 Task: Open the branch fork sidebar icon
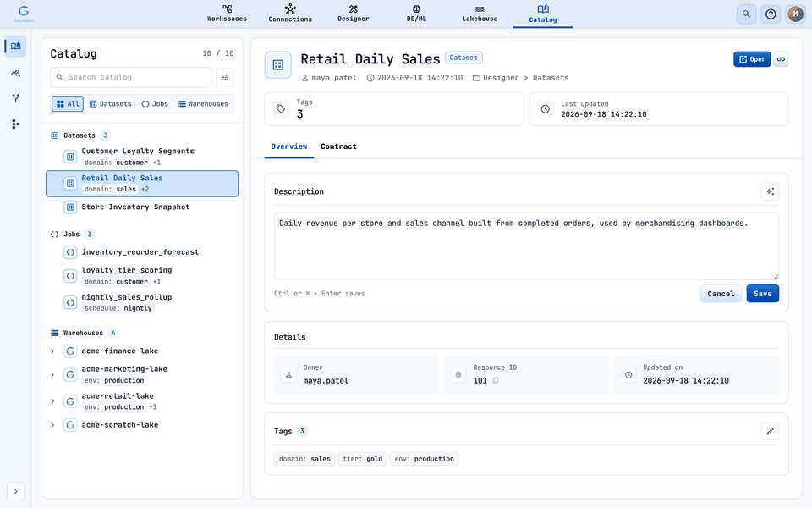15,98
